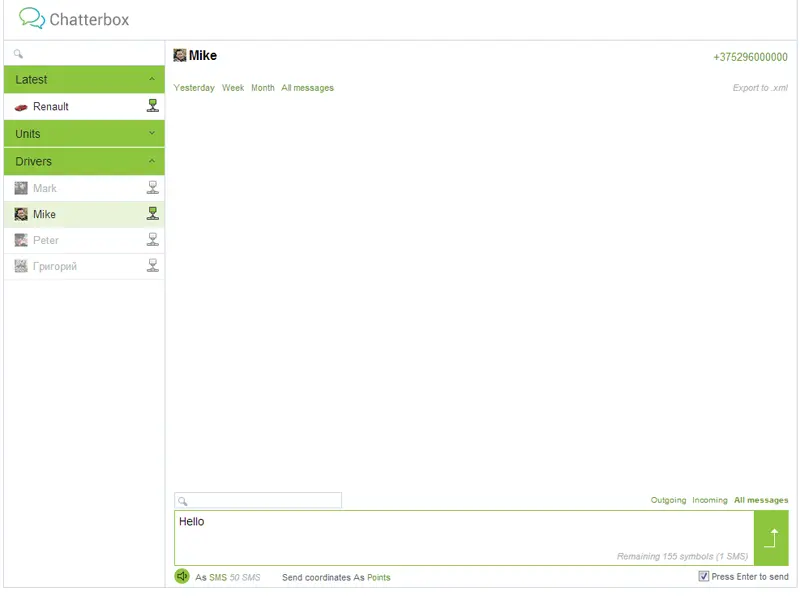
Task: Uncheck Press Enter to send checkbox
Action: pyautogui.click(x=704, y=576)
